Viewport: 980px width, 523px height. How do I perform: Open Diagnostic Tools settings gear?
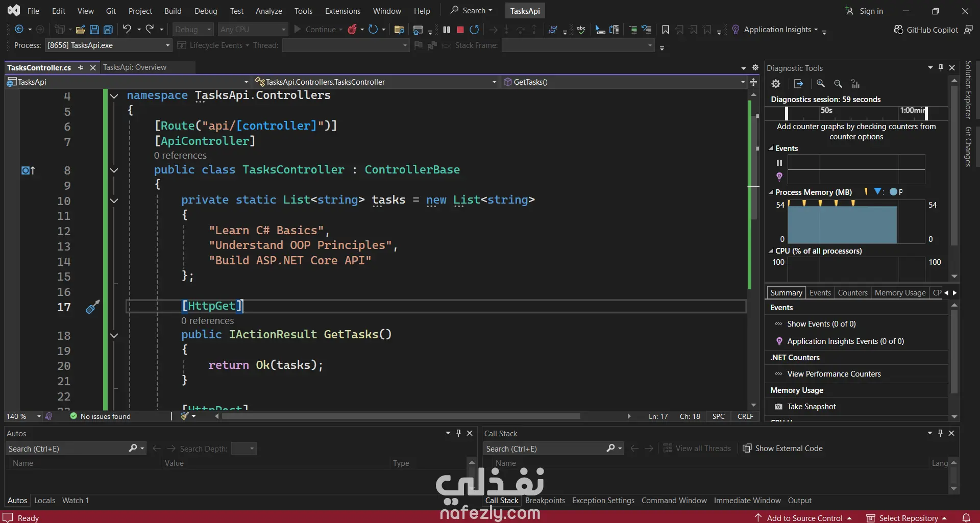[x=776, y=84]
